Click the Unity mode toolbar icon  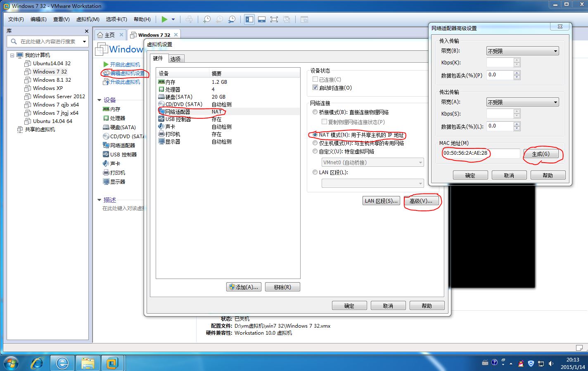coord(287,19)
